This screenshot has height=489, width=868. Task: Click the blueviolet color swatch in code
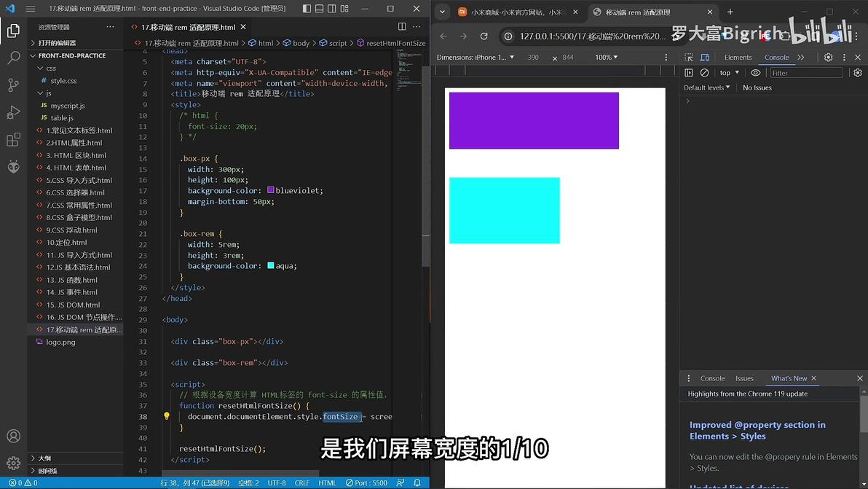pyautogui.click(x=271, y=190)
